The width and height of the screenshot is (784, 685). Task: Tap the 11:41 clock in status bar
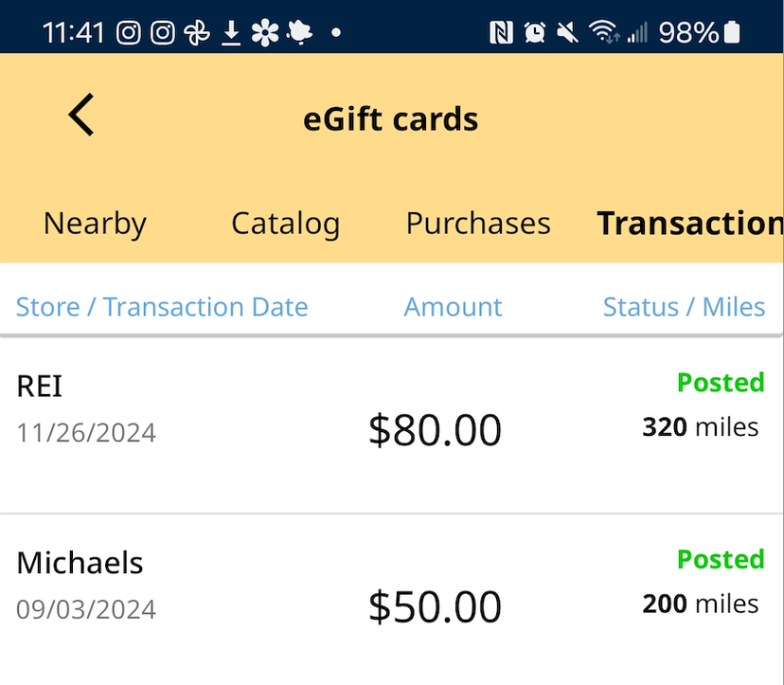[70, 31]
